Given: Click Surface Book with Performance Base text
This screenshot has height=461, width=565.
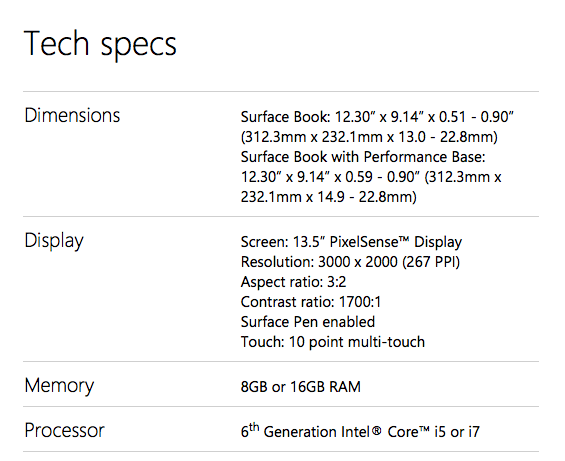Looking at the screenshot, I should 363,157.
